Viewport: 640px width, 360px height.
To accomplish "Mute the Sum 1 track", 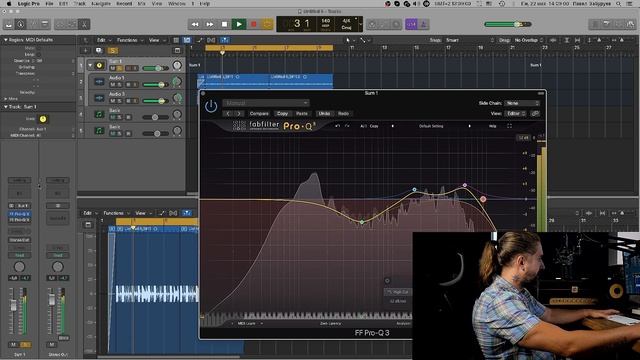I will [113, 68].
